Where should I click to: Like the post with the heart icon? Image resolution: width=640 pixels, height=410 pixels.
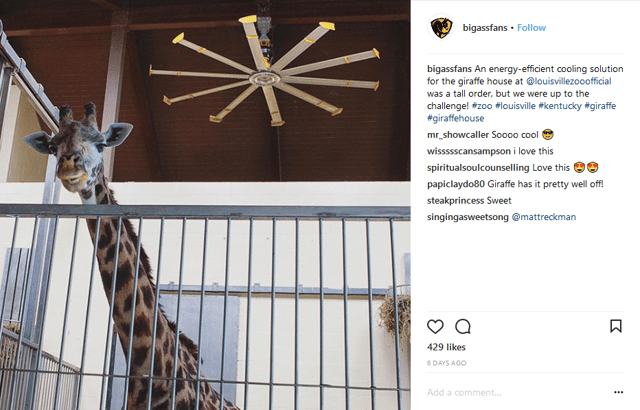coord(435,326)
